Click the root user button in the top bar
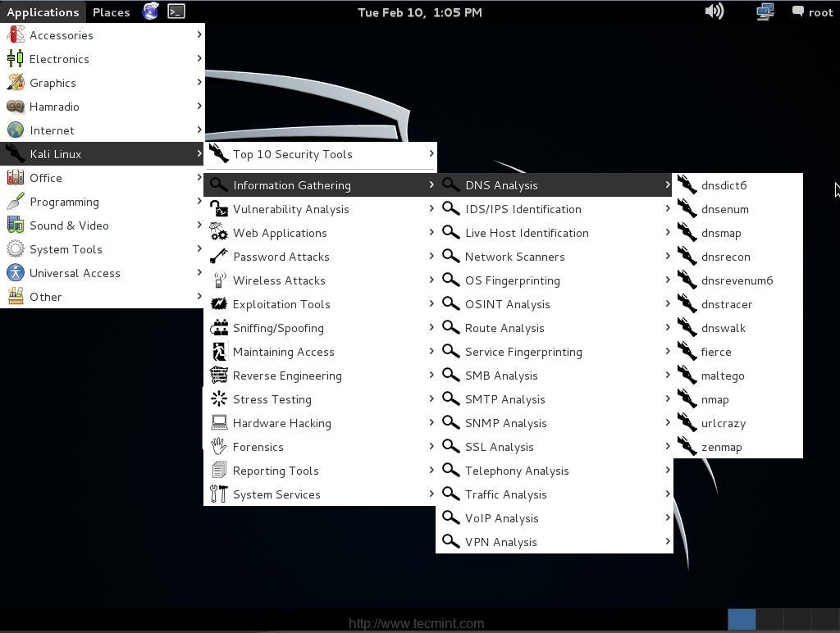The image size is (840, 633). tap(812, 11)
